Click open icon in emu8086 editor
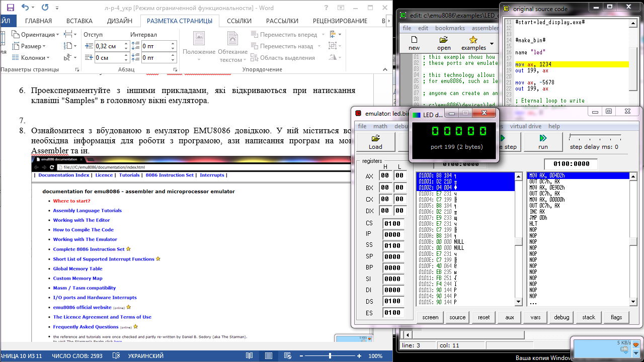The width and height of the screenshot is (644, 362). click(444, 43)
